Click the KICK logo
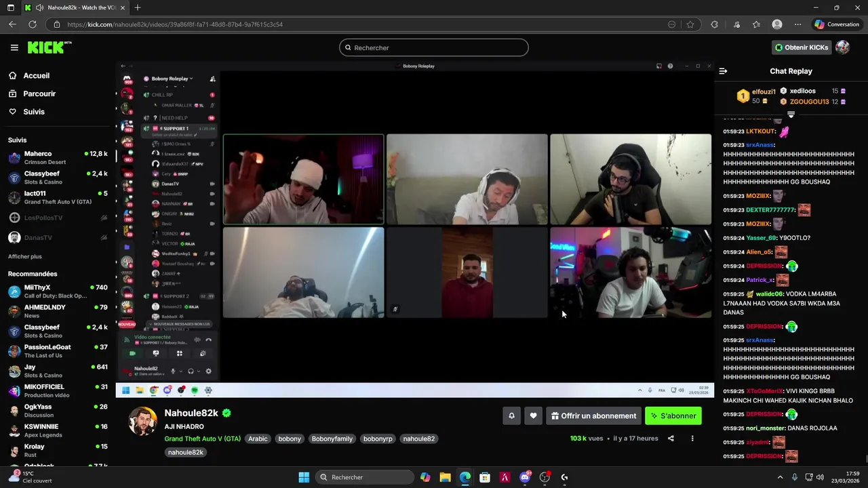 coord(50,47)
